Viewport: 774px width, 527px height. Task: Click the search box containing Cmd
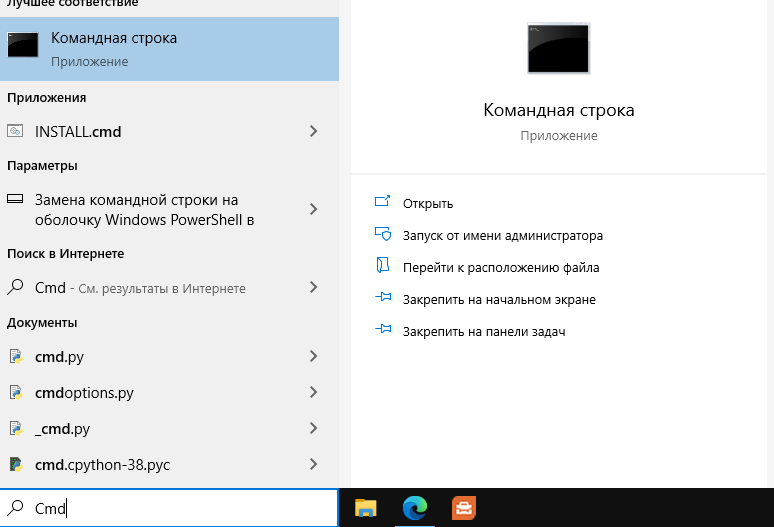169,508
